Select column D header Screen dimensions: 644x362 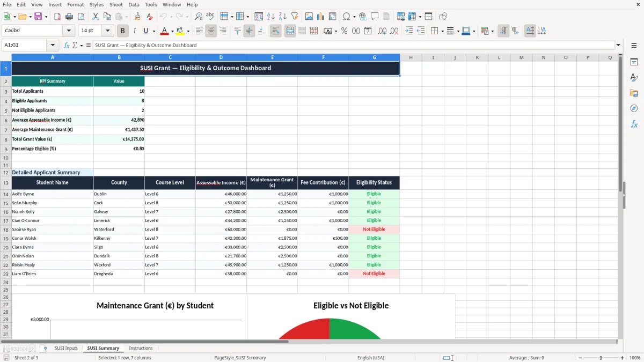click(221, 57)
